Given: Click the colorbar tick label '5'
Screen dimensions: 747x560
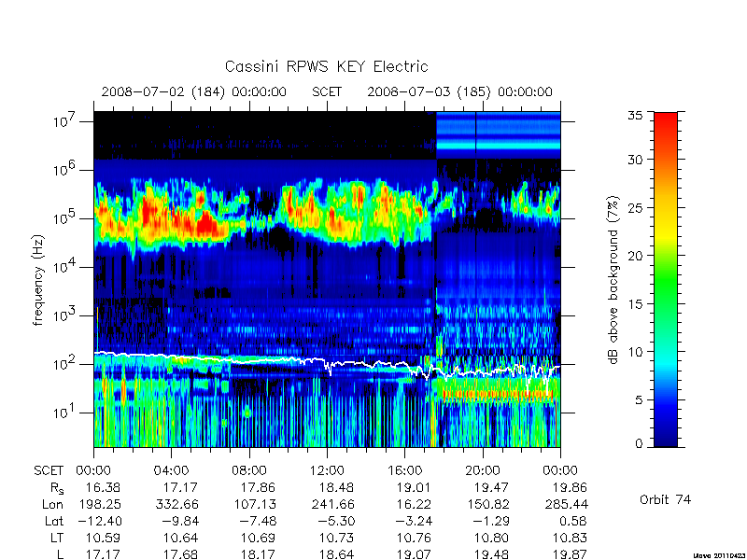Looking at the screenshot, I should [639, 399].
